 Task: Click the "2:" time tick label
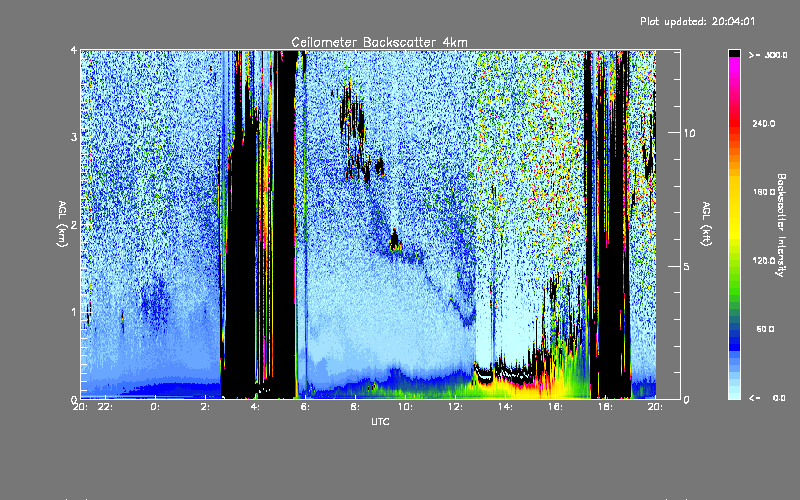coord(206,407)
